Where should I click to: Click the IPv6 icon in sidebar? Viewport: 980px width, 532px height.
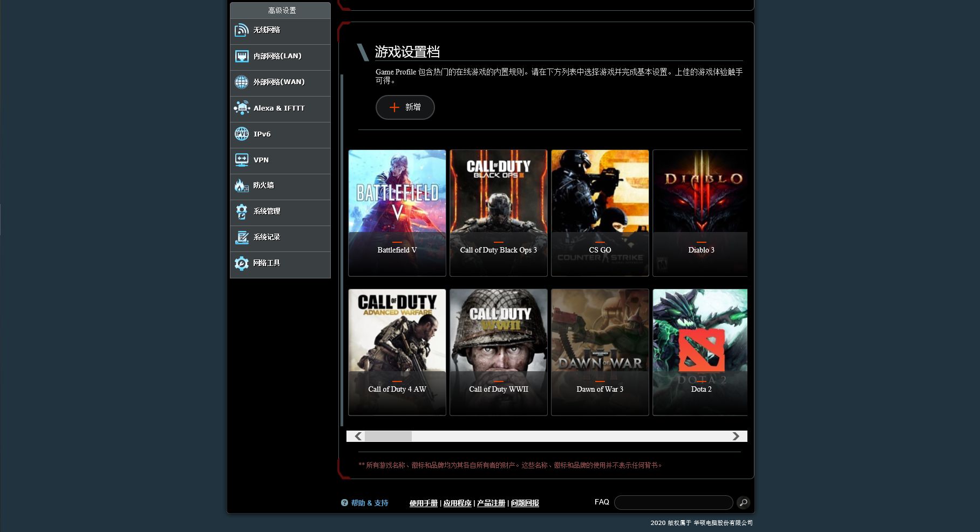point(241,134)
